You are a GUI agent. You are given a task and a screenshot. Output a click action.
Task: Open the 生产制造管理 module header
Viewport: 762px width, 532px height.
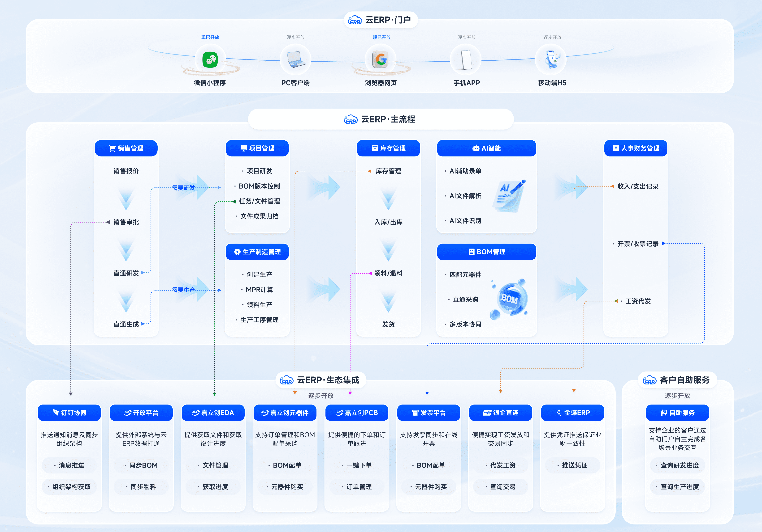[257, 252]
